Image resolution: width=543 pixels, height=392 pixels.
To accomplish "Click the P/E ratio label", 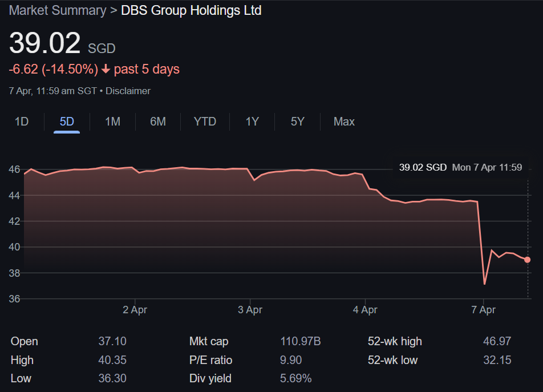I will (211, 360).
